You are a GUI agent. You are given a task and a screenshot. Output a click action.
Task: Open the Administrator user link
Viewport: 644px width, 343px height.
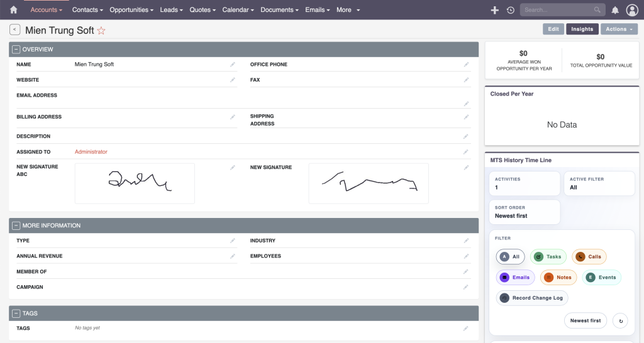point(91,152)
